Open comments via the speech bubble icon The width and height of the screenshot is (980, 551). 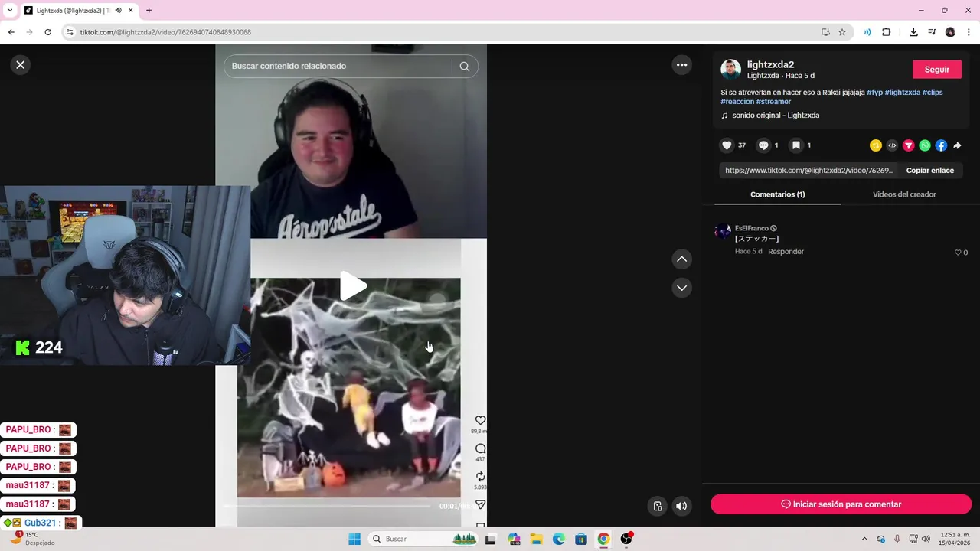tap(763, 145)
